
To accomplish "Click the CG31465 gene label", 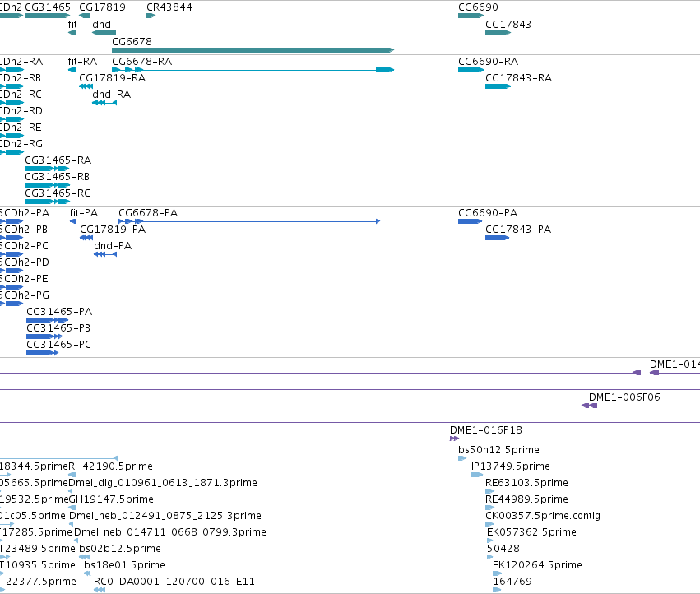I will coord(48,7).
